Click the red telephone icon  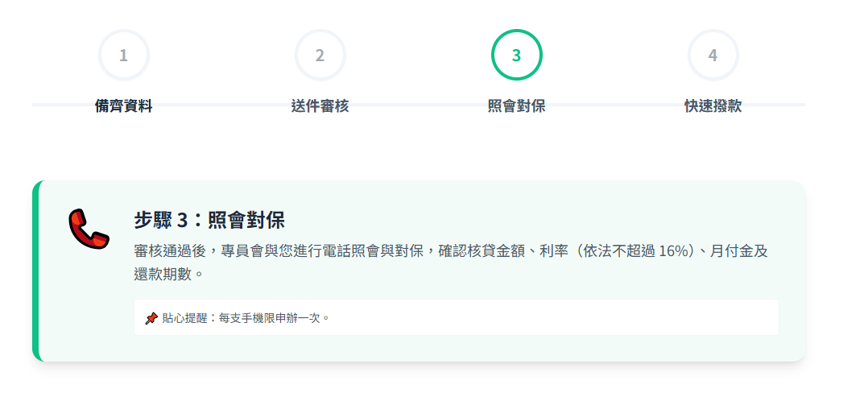(x=88, y=229)
